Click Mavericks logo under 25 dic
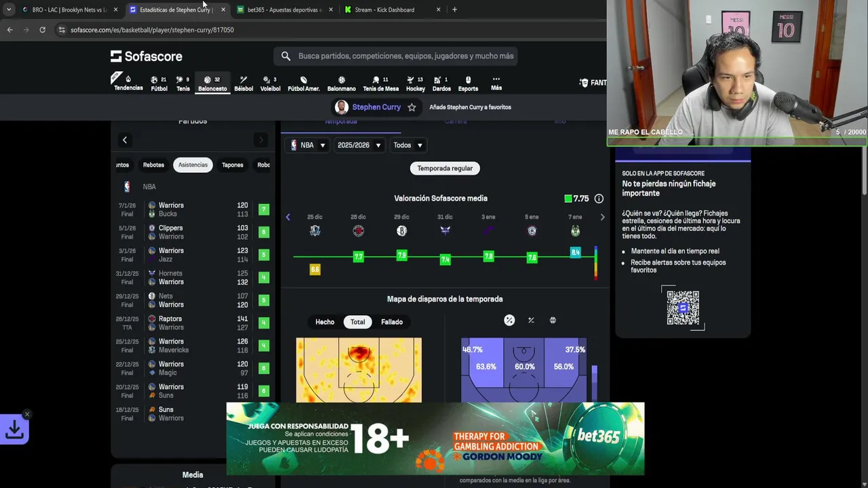This screenshot has width=868, height=488. click(x=315, y=231)
